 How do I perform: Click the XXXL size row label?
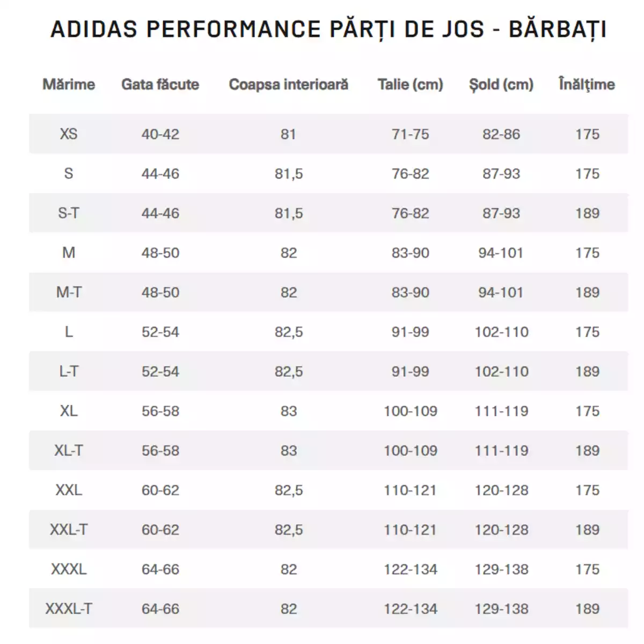click(x=69, y=569)
